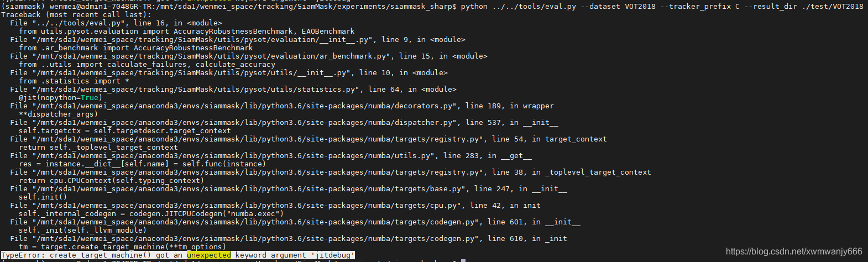868x262 pixels.
Task: Click the codegen.py line 601 in __init__ path
Action: click(x=295, y=222)
